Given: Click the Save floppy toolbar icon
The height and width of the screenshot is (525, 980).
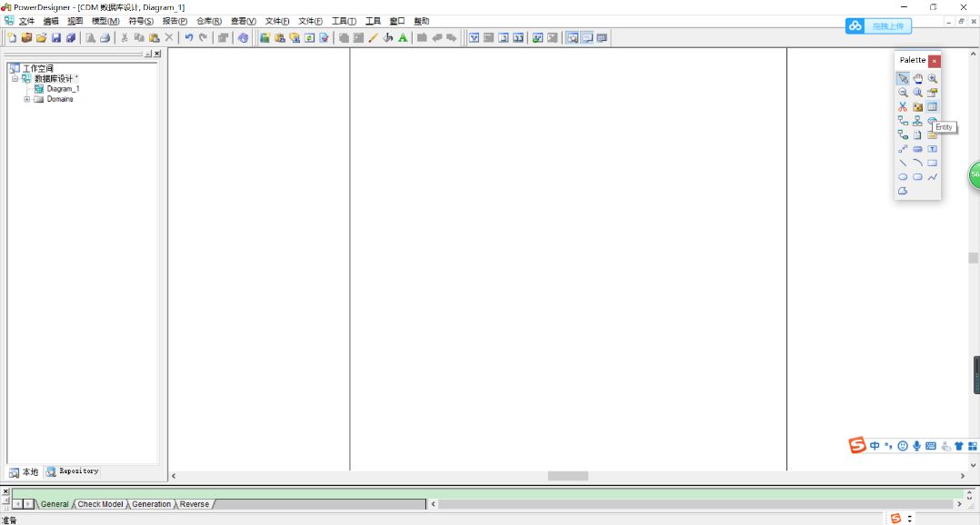Looking at the screenshot, I should [56, 38].
